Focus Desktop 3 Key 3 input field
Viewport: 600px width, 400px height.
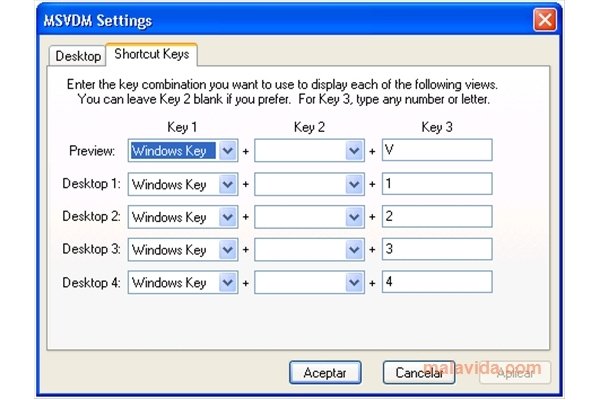(x=437, y=249)
